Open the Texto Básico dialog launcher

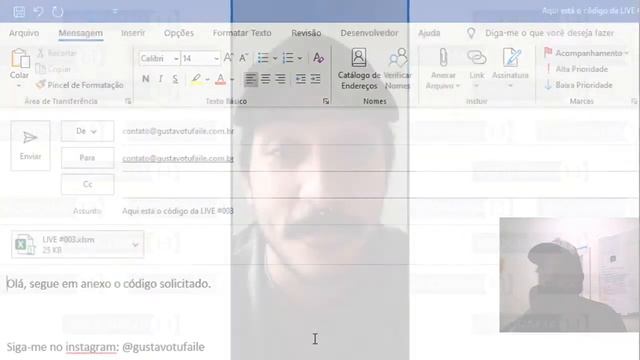325,101
